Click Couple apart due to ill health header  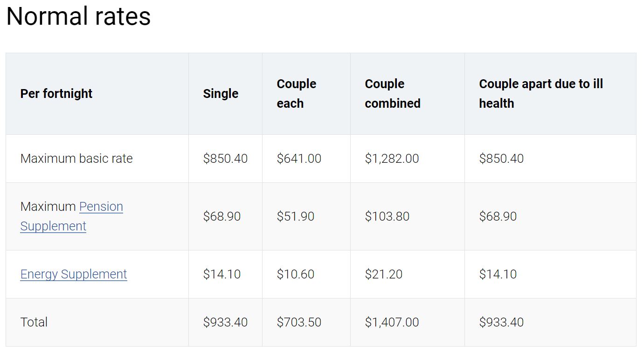(541, 94)
